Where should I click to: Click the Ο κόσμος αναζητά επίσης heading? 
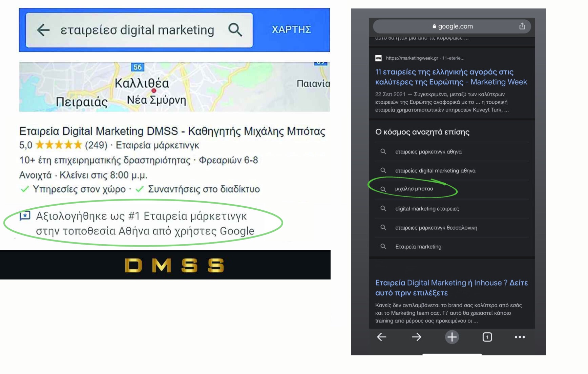(x=422, y=132)
